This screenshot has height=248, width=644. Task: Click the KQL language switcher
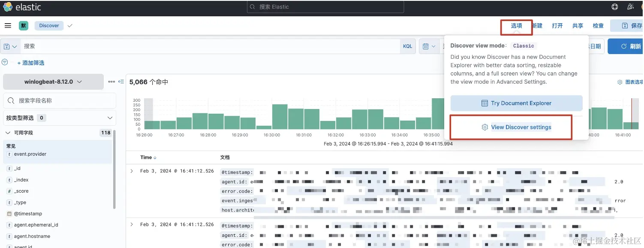(407, 46)
